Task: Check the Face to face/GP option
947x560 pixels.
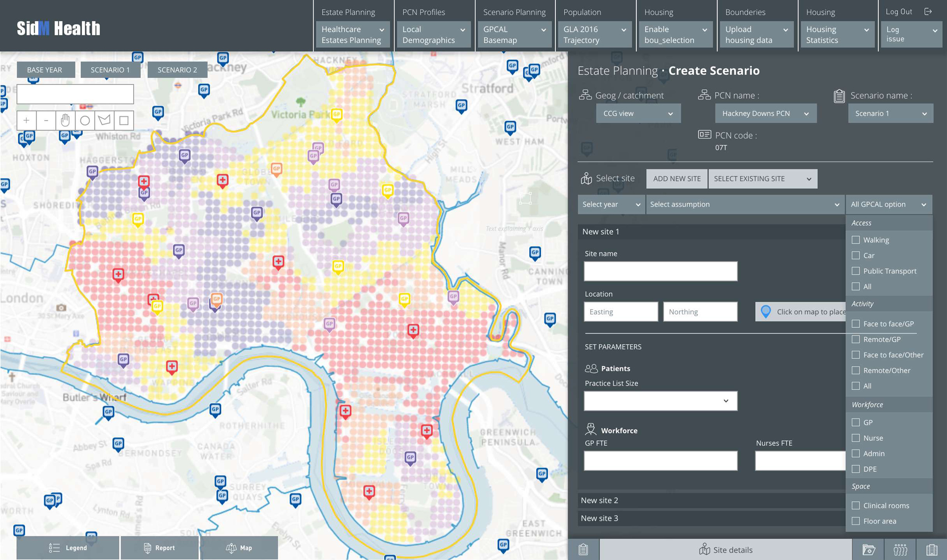Action: pyautogui.click(x=856, y=324)
